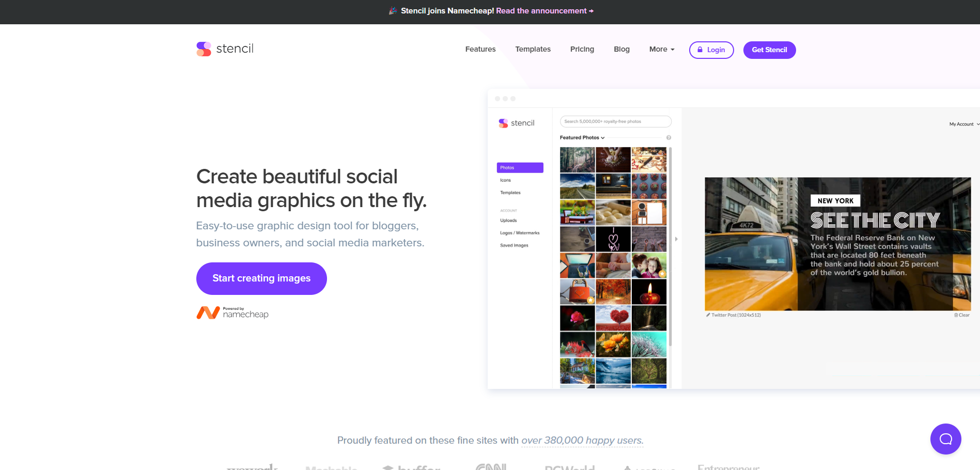Click the SEE THE CITY headline on canvas
This screenshot has width=980, height=470.
click(x=875, y=221)
